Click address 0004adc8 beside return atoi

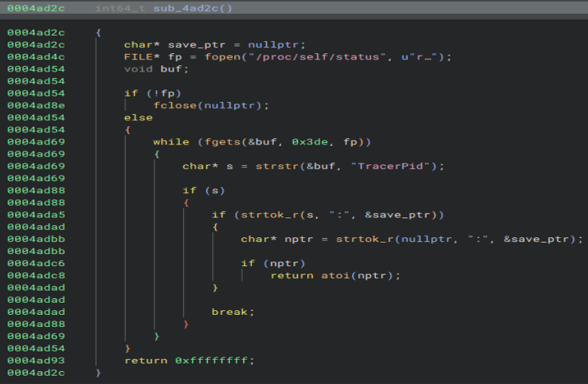[37, 275]
